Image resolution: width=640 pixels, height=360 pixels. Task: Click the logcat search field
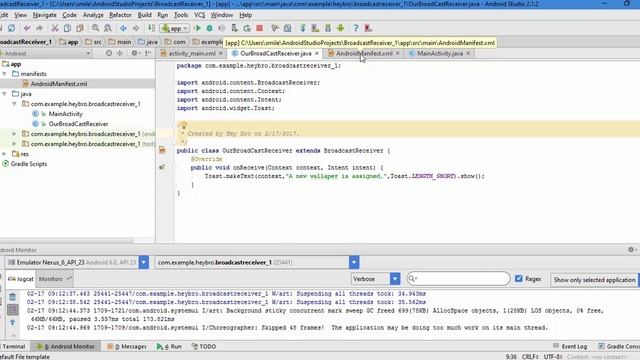tap(458, 279)
